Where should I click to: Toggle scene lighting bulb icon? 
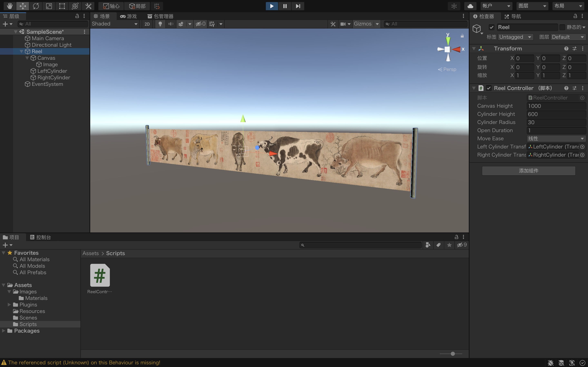point(160,24)
